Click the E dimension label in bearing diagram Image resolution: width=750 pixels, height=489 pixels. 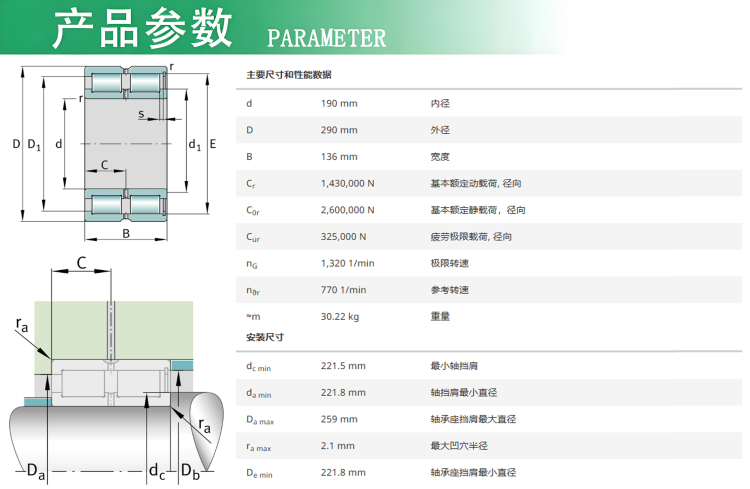pos(213,144)
